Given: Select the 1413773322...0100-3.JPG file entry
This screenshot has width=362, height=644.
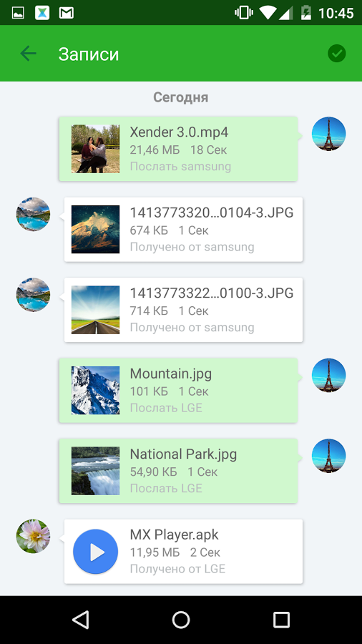Looking at the screenshot, I should click(183, 310).
